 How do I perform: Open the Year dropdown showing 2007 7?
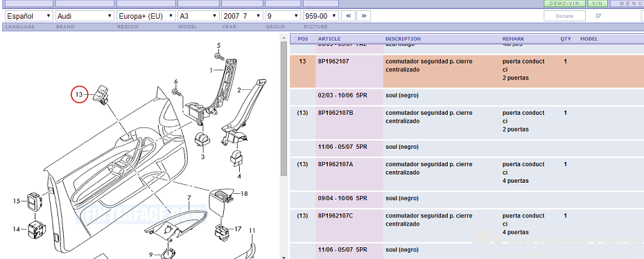[242, 16]
